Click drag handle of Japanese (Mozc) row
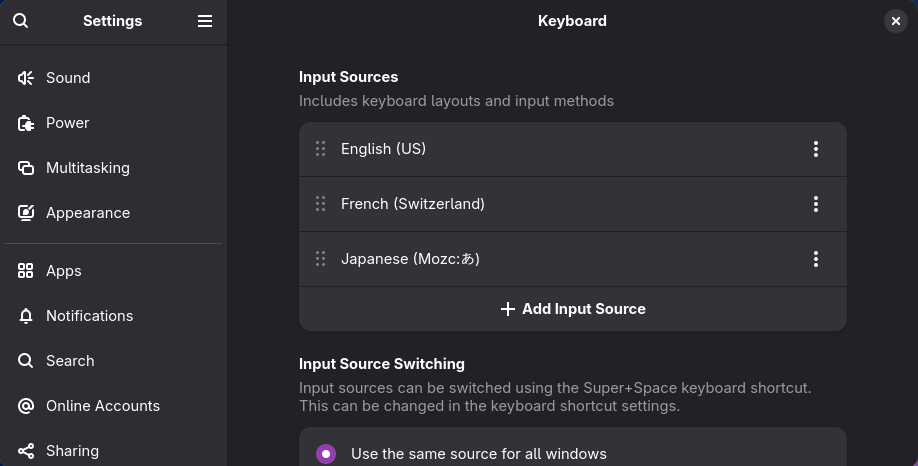 [321, 259]
